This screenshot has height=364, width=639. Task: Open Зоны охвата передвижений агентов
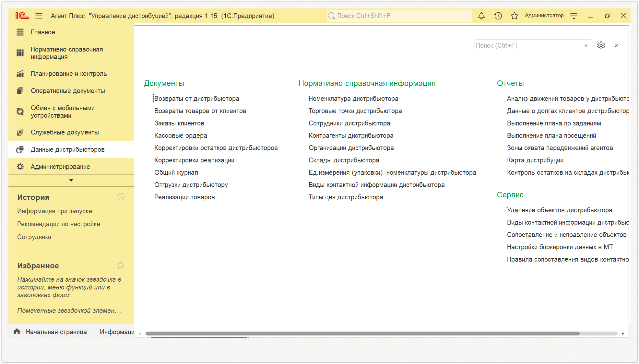point(560,148)
